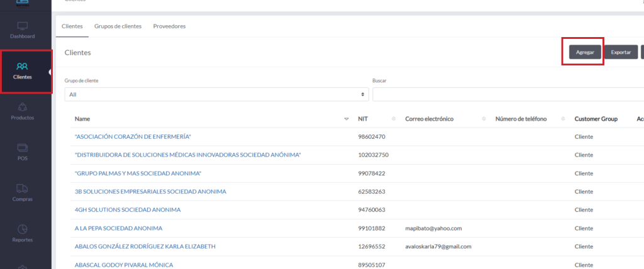Image resolution: width=644 pixels, height=269 pixels.
Task: Sort by Número de teléfono column icon
Action: pyautogui.click(x=562, y=119)
